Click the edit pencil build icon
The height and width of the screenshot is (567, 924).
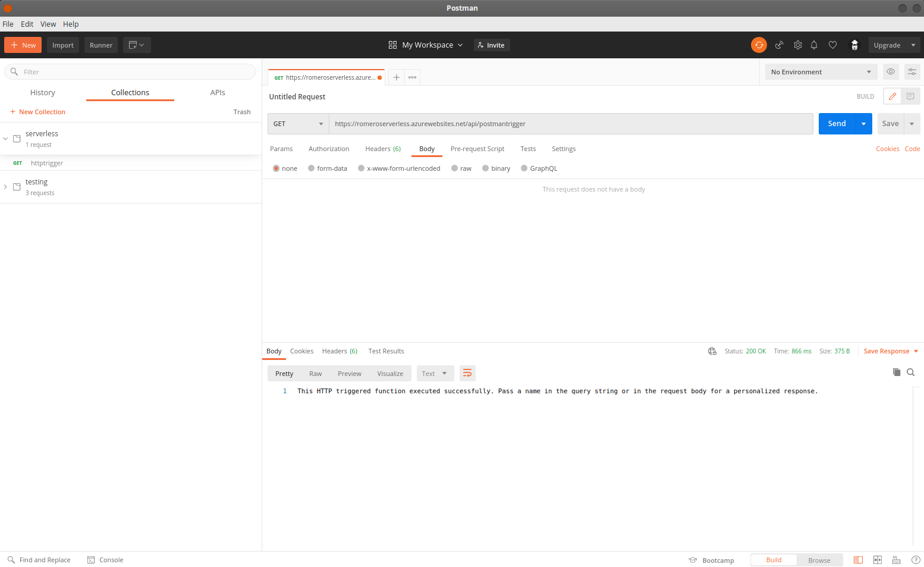coord(892,96)
